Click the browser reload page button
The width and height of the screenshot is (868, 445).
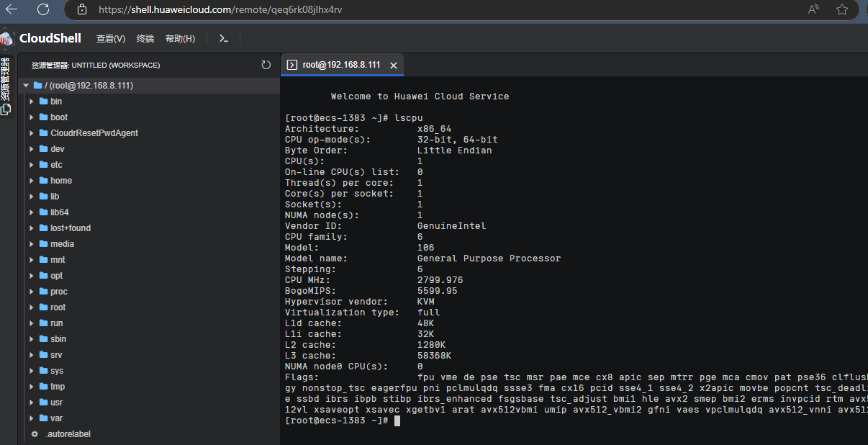tap(43, 9)
